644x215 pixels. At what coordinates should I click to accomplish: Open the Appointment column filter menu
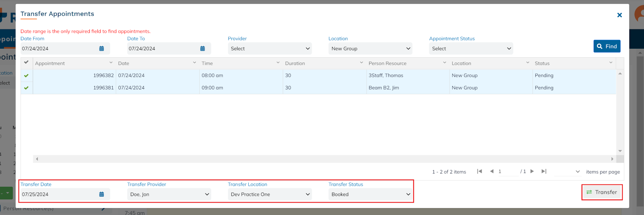111,63
